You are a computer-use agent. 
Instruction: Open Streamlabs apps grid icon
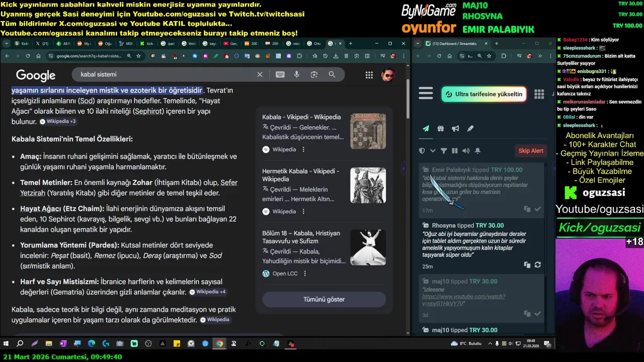point(539,94)
